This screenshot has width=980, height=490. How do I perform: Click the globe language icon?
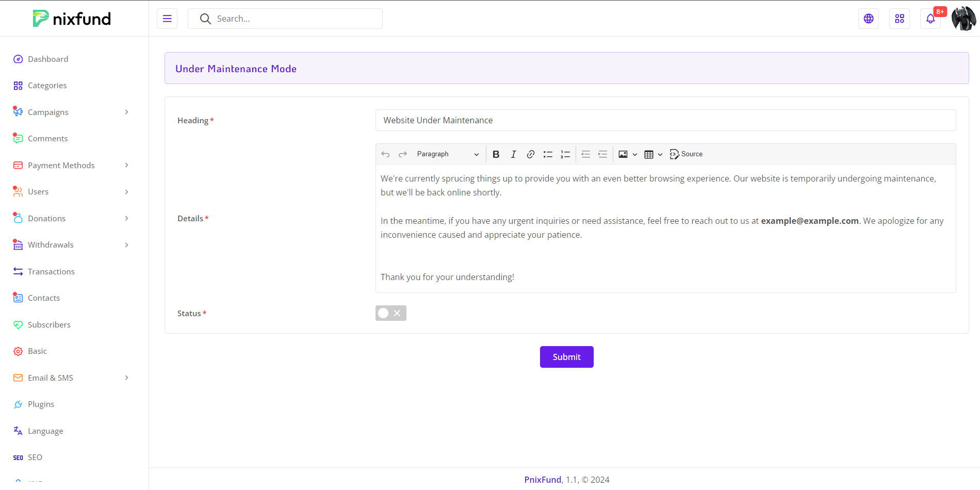[869, 19]
